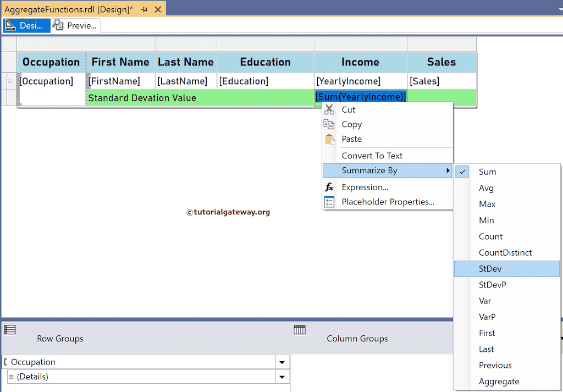Select the [Education] field cell
The image size is (563, 392).
pyautogui.click(x=266, y=81)
